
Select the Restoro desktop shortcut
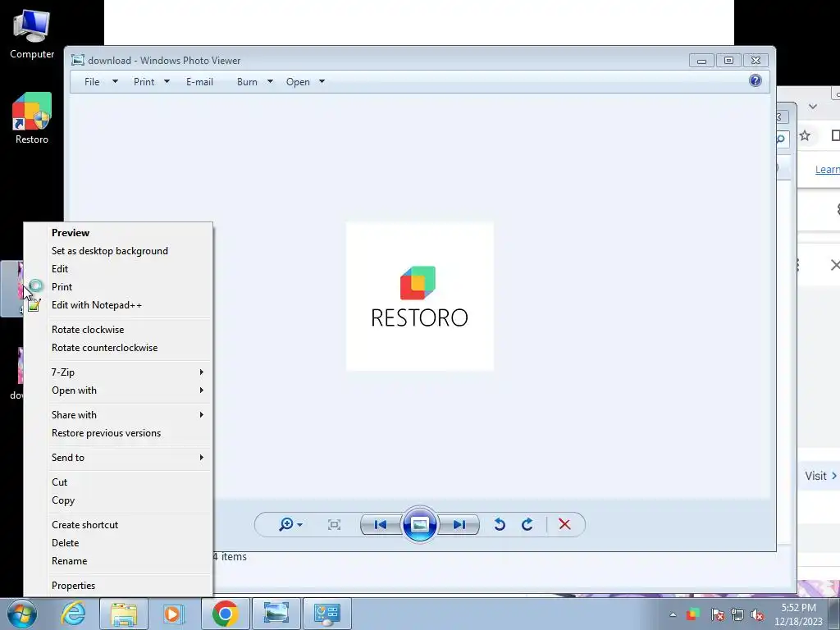point(32,118)
